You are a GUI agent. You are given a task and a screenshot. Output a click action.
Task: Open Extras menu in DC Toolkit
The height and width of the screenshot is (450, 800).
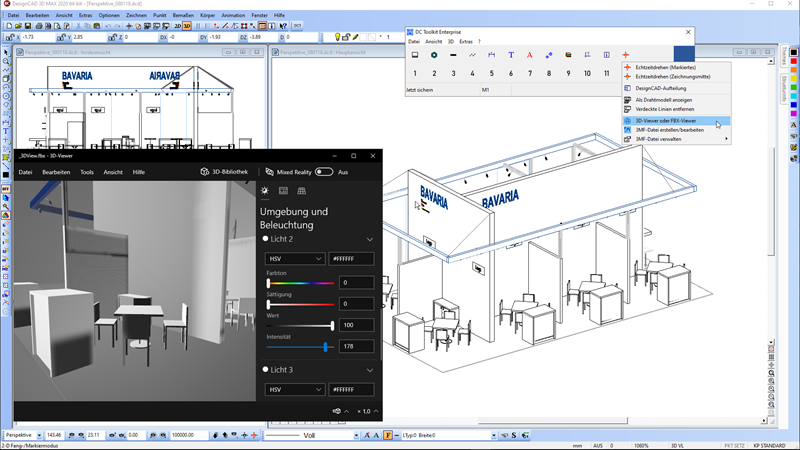pos(466,41)
